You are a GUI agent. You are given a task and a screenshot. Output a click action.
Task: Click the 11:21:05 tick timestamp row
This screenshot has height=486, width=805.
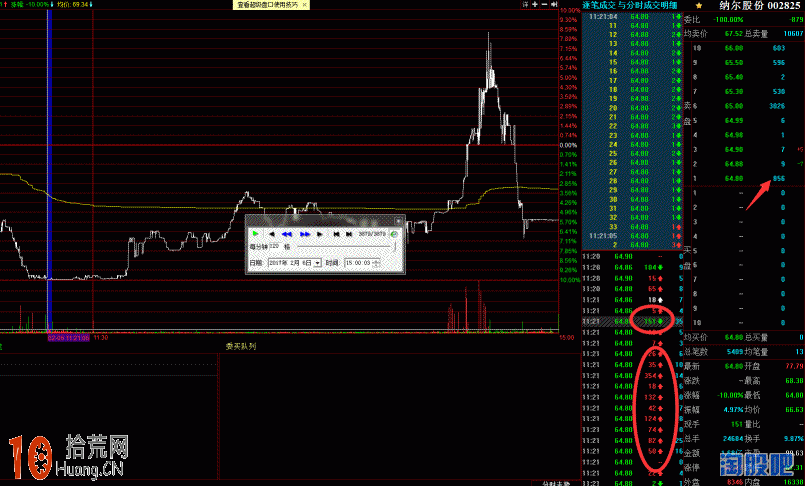(x=633, y=236)
